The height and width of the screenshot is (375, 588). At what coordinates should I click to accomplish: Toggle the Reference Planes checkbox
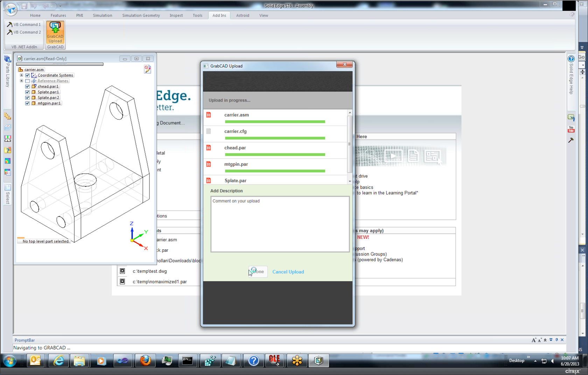click(27, 81)
